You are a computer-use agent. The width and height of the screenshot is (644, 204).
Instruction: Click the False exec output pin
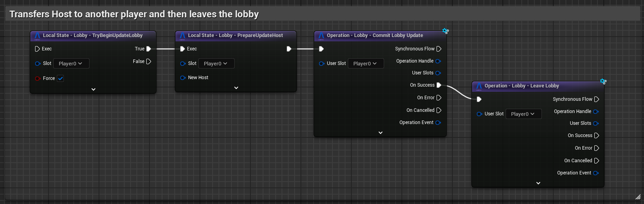149,61
